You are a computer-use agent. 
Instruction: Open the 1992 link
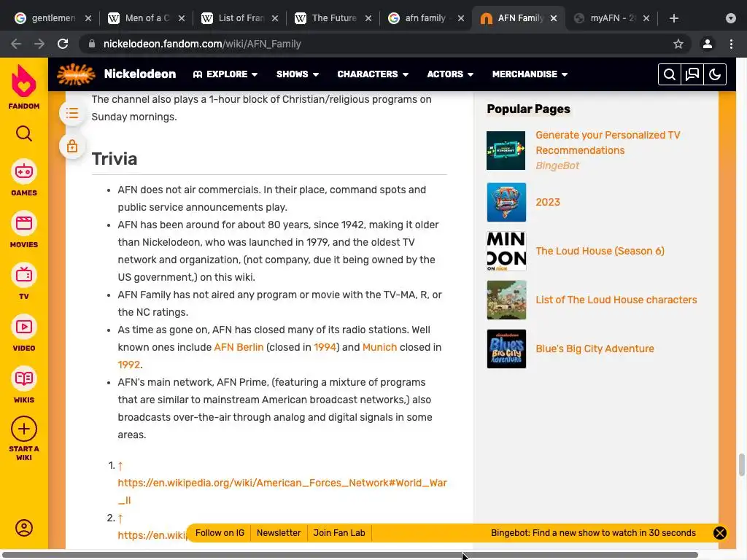coord(129,365)
